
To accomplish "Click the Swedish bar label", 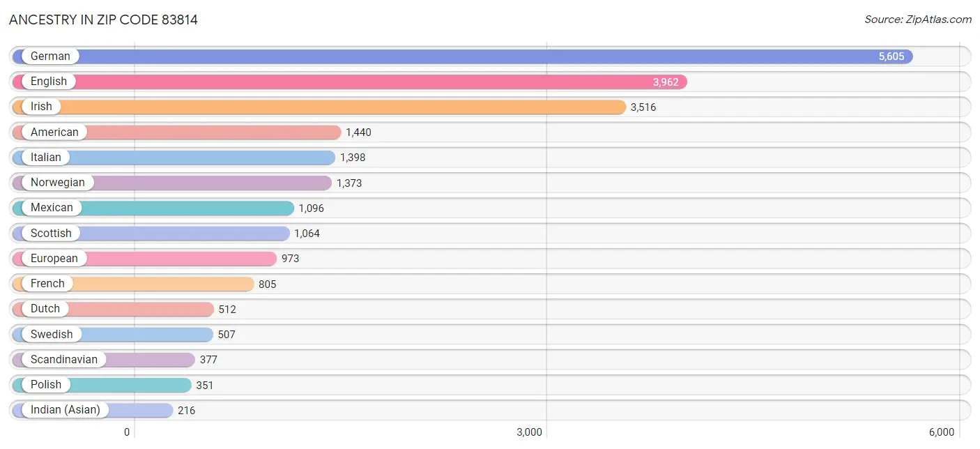I will click(x=52, y=335).
